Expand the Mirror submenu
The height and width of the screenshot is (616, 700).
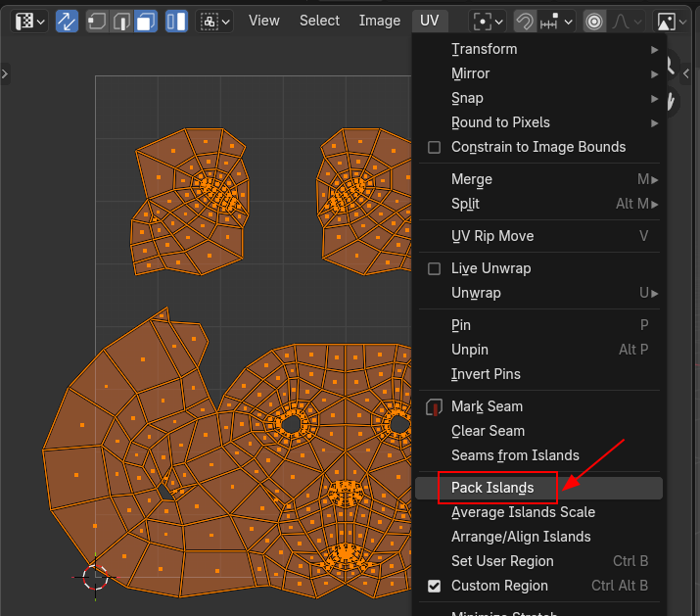click(x=538, y=73)
